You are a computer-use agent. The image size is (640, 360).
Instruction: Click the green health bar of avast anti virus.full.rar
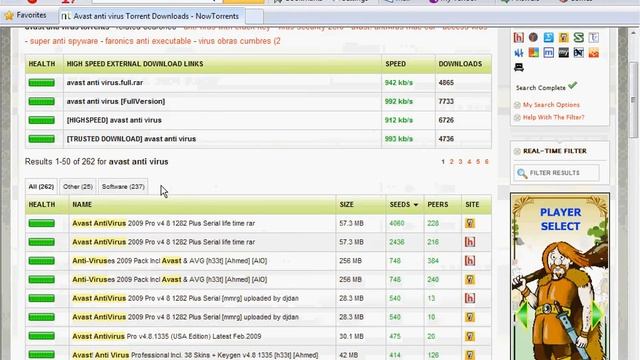coord(42,83)
